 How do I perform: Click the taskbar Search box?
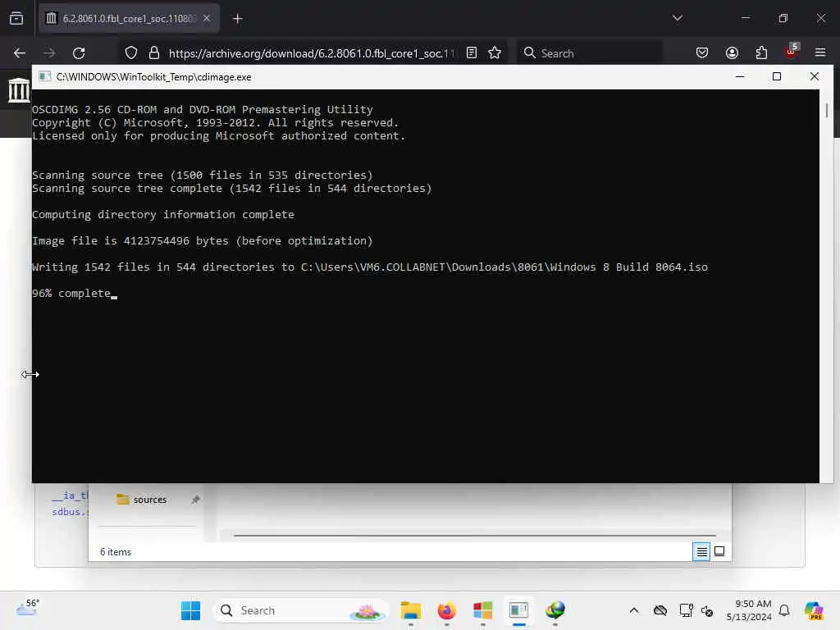(300, 610)
